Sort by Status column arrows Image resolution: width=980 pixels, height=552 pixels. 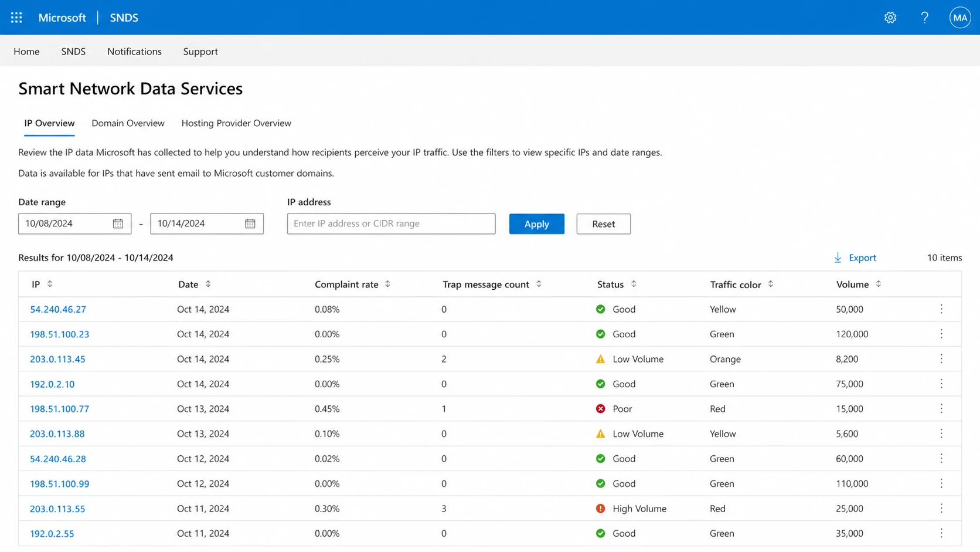pyautogui.click(x=634, y=284)
